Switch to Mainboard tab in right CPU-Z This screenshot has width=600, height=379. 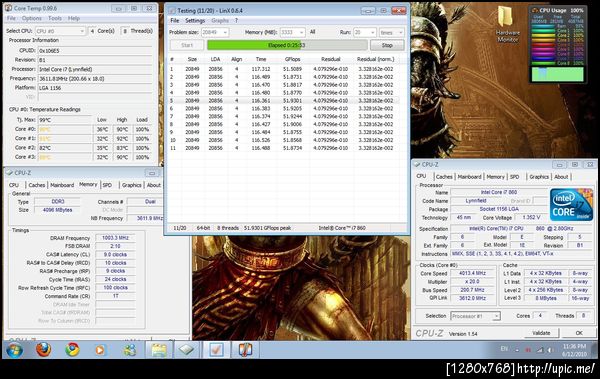point(470,176)
